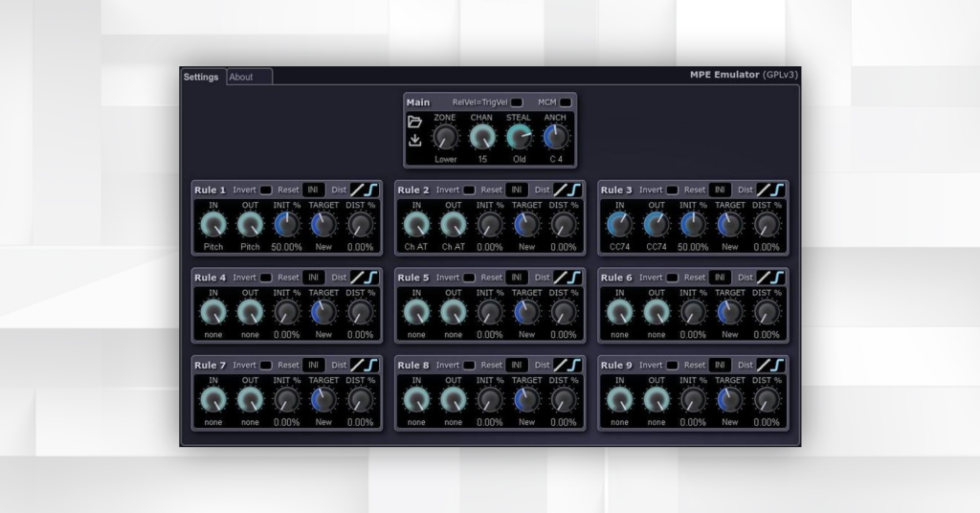Select S-curve distortion for Rule 3

point(778,190)
